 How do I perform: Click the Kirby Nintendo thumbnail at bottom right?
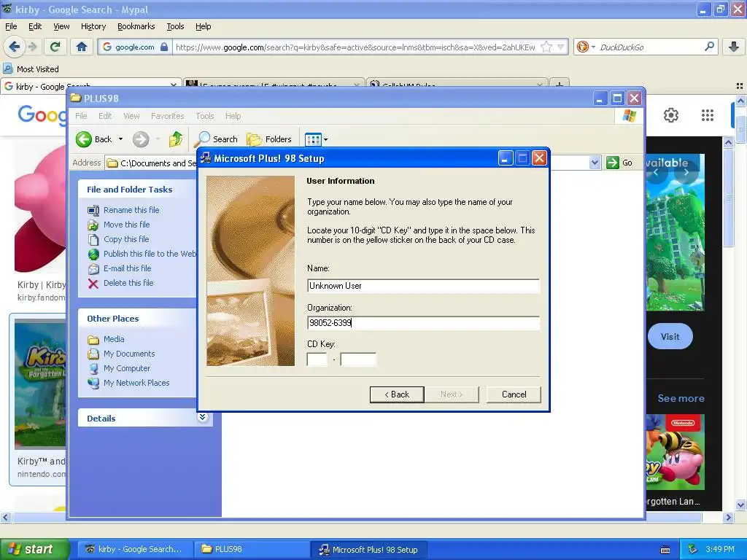coord(675,452)
